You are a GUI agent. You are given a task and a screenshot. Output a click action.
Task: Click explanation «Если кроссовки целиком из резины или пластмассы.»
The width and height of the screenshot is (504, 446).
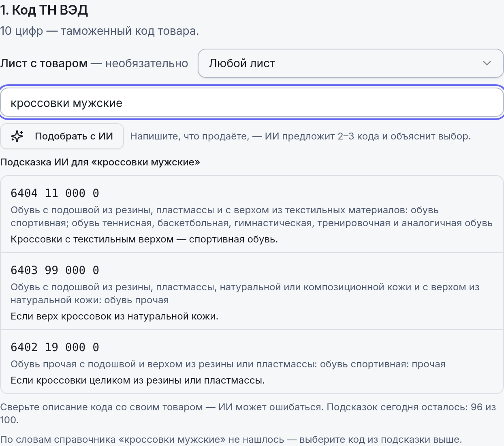point(138,380)
